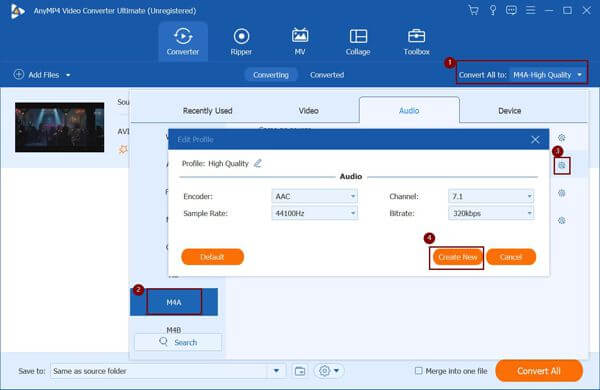Image resolution: width=600 pixels, height=390 pixels.
Task: Click the Add Files plus icon
Action: click(19, 74)
